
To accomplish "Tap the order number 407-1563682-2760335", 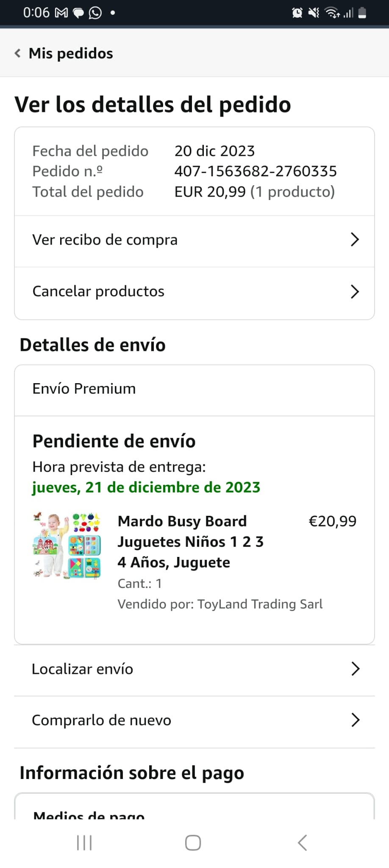I will 255,171.
